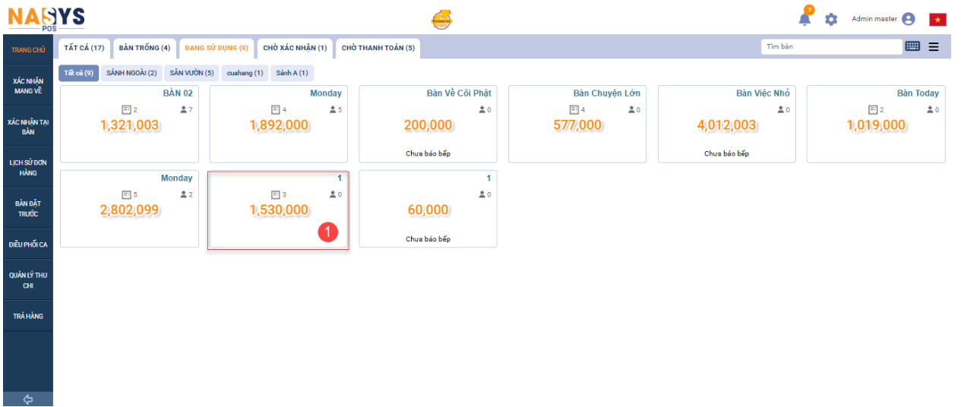
Task: Select the Vietnamese flag language icon
Action: [937, 20]
